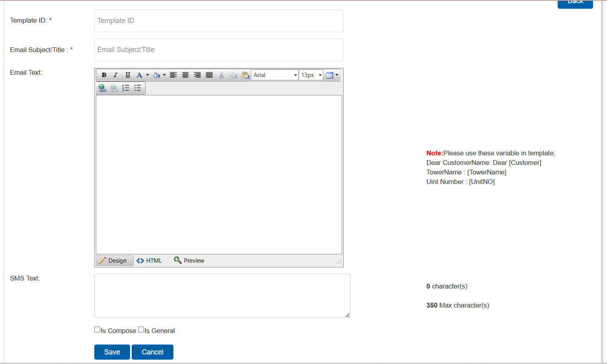
Task: Click the underline icon
Action: [128, 75]
